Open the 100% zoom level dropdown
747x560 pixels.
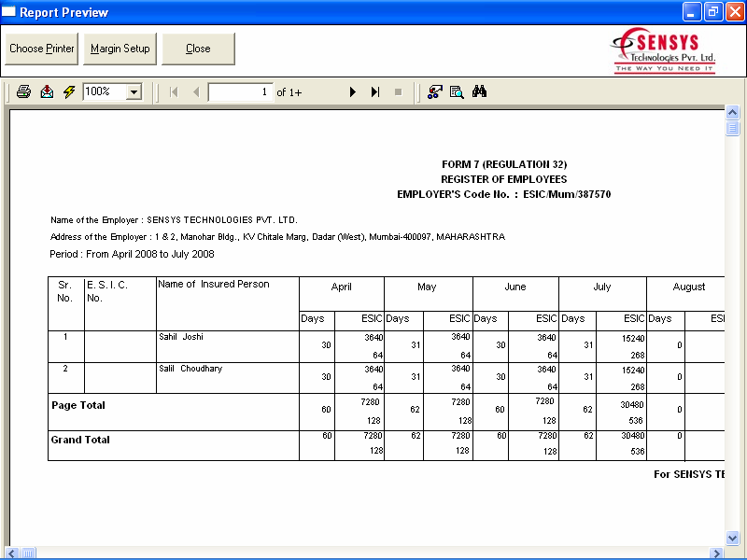coord(134,91)
